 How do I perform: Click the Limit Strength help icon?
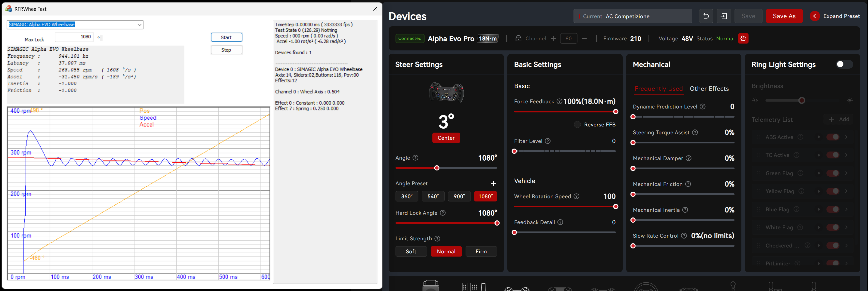click(437, 238)
